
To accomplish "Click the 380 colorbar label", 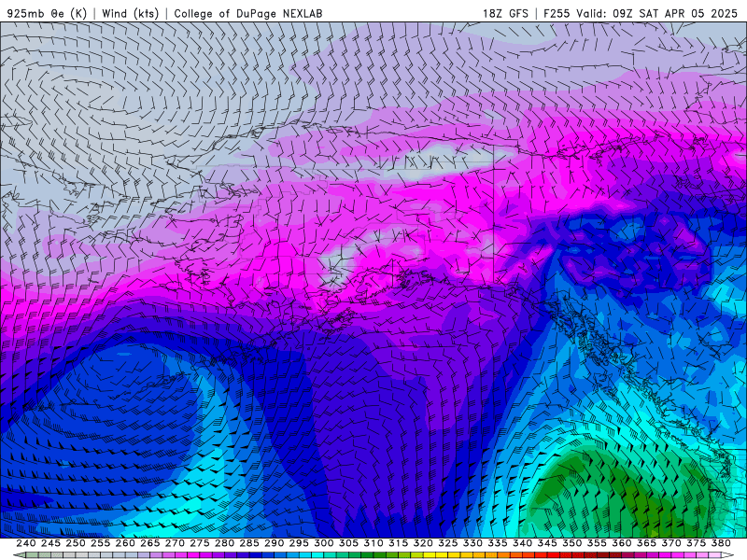I will (x=721, y=543).
